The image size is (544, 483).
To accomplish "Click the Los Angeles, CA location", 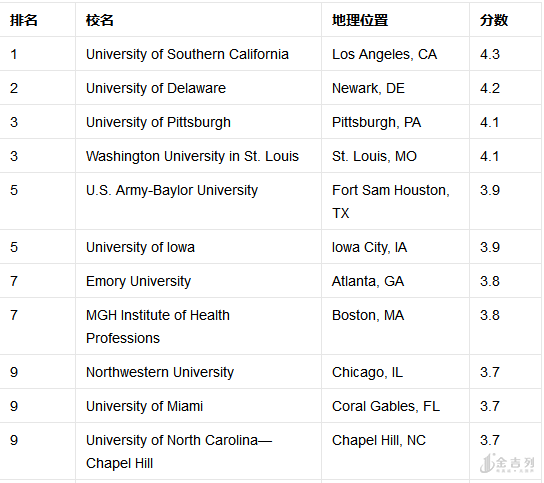I will pos(384,54).
